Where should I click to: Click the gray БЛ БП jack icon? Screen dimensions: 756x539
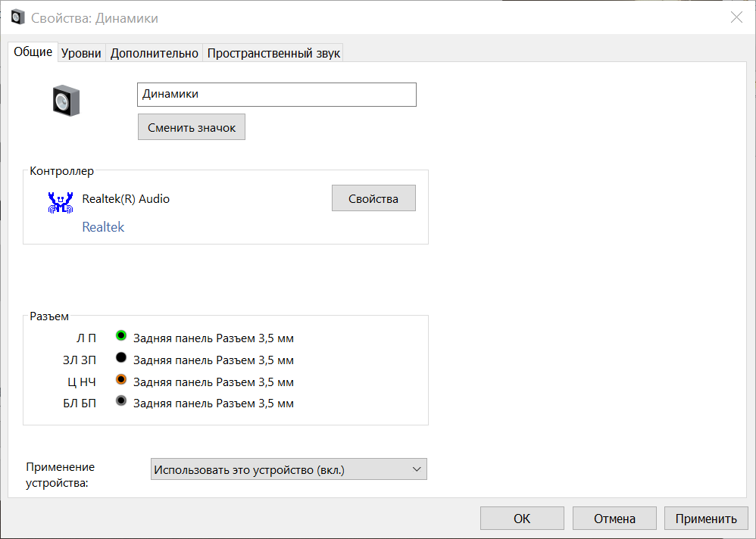click(x=120, y=402)
